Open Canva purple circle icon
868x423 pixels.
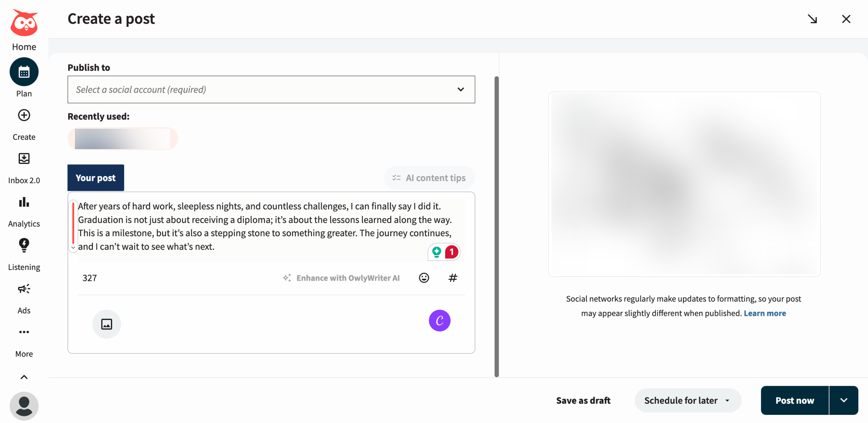pos(439,321)
